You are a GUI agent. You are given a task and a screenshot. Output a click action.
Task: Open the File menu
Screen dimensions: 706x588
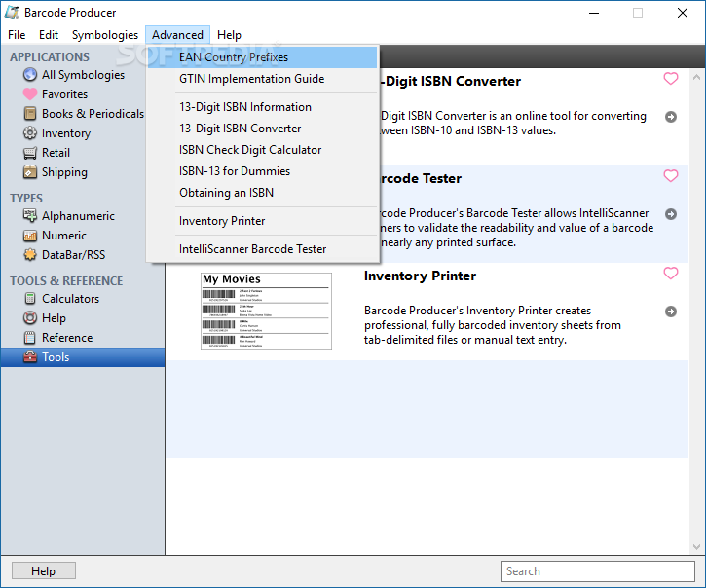point(17,35)
